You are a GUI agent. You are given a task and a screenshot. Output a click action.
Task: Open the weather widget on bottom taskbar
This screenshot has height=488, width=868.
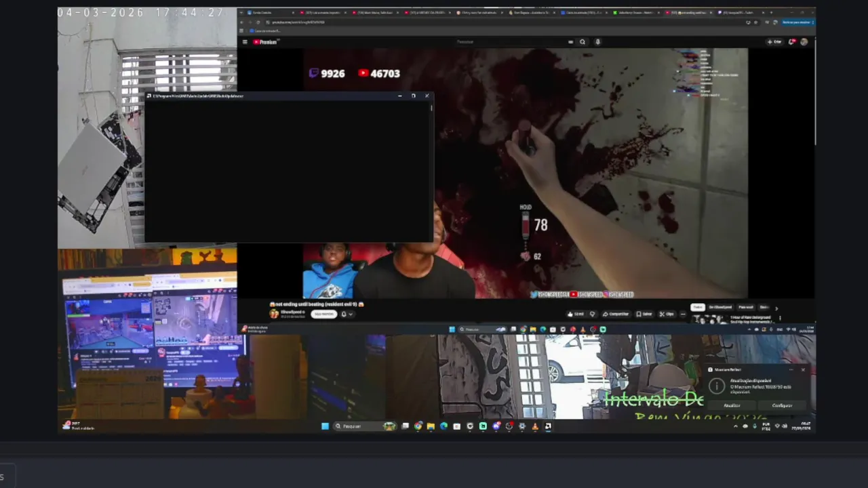point(80,426)
